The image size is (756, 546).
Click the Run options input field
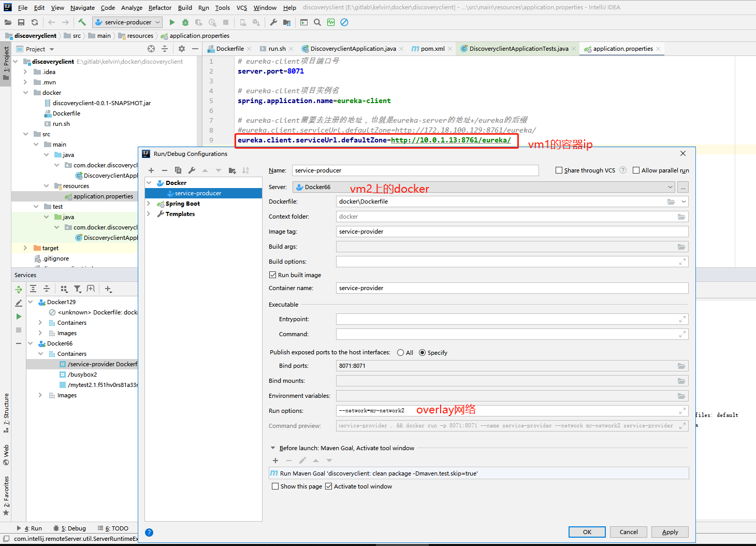pos(512,411)
